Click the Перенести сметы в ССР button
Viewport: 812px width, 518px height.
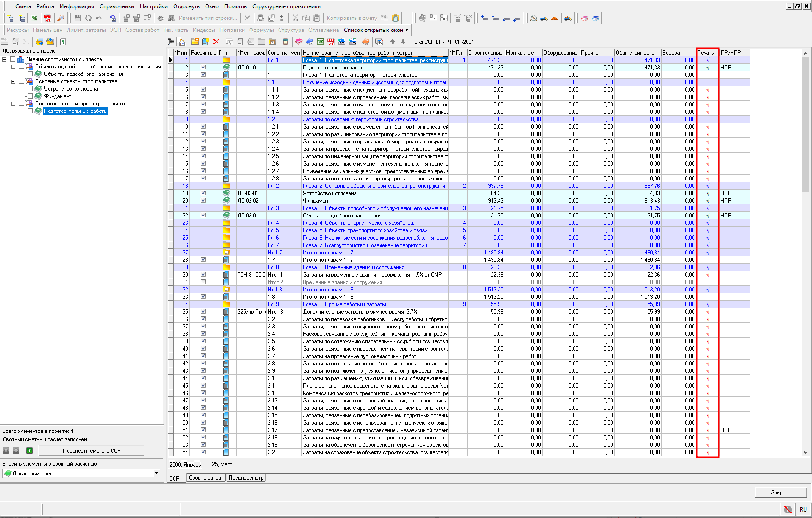pyautogui.click(x=92, y=450)
